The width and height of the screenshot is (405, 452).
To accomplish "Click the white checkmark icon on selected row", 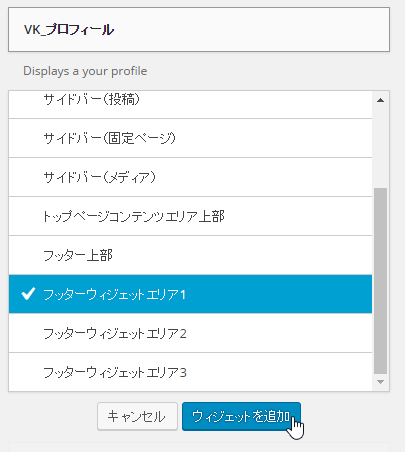I will pyautogui.click(x=28, y=294).
